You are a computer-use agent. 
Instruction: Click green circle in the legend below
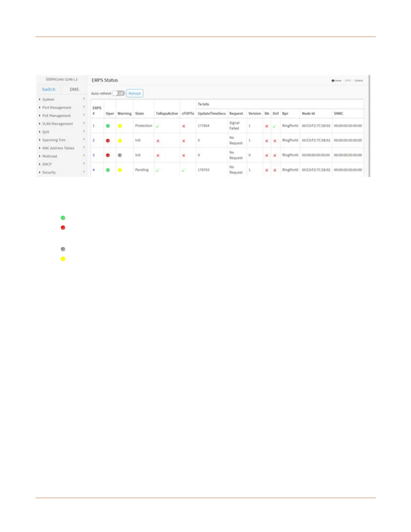click(63, 218)
